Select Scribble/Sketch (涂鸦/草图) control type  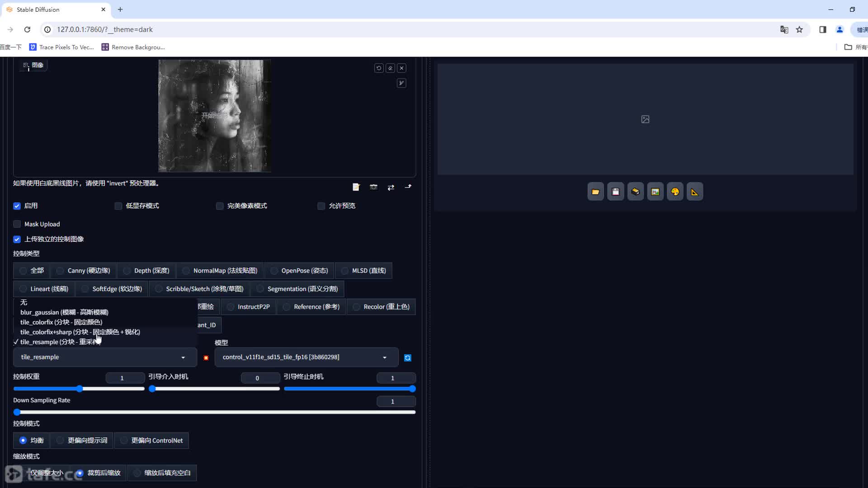[199, 289]
